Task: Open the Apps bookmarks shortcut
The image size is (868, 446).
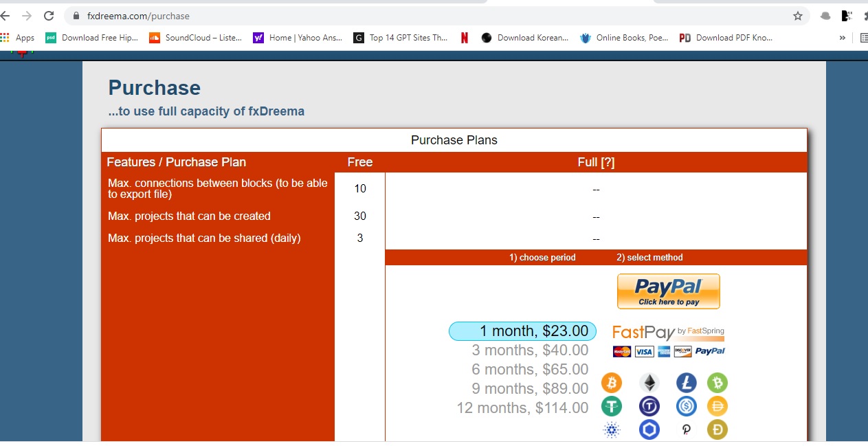Action: [x=18, y=38]
